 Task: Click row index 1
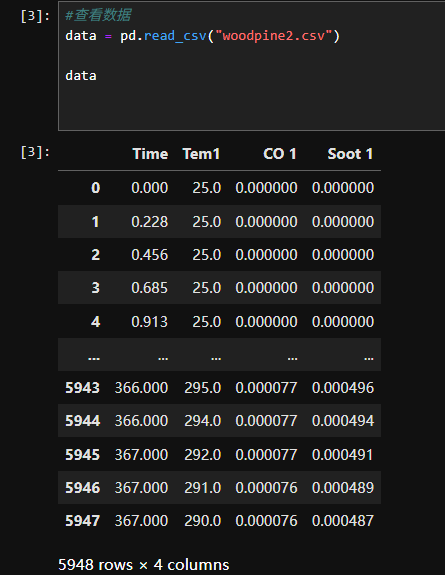tap(95, 221)
